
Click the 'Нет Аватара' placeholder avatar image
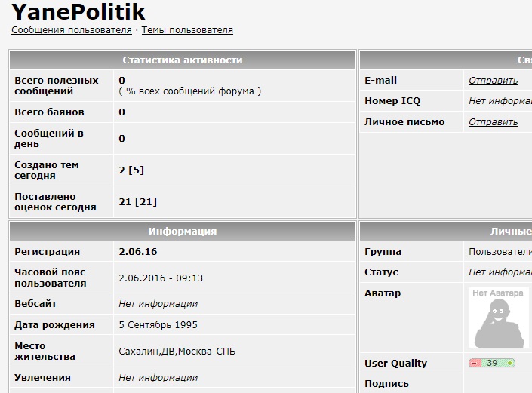[x=498, y=318]
